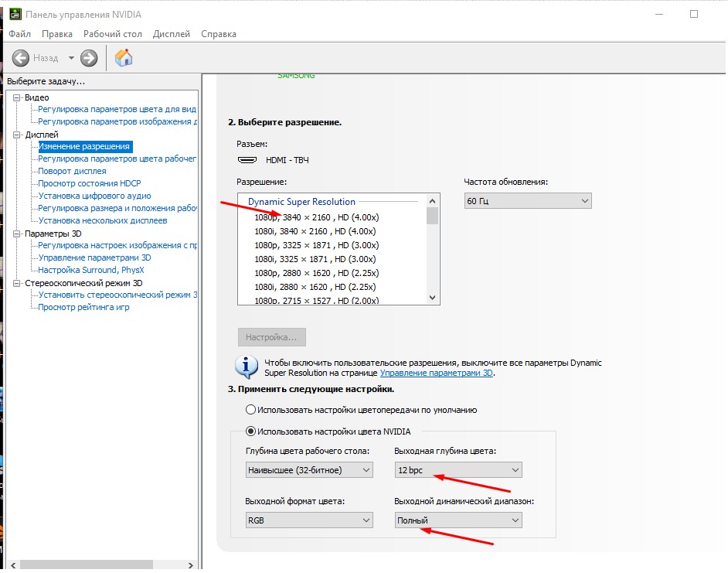Collapse the Дисплей tree section
Image resolution: width=728 pixels, height=573 pixels.
click(18, 135)
